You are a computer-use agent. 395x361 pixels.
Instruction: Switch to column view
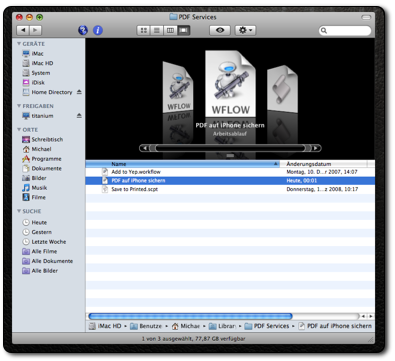[170, 30]
